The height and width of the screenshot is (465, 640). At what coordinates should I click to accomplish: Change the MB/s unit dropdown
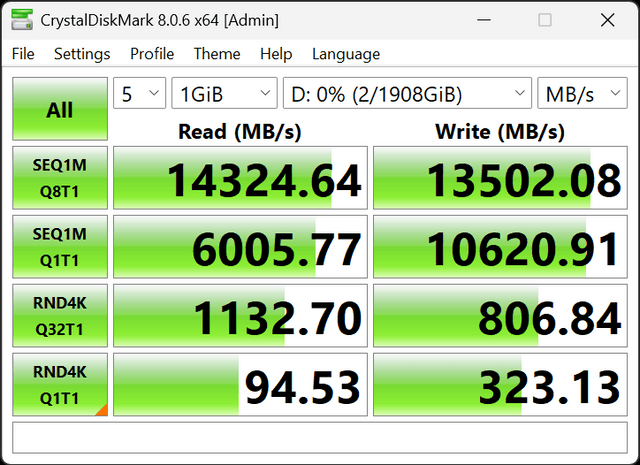pyautogui.click(x=582, y=93)
